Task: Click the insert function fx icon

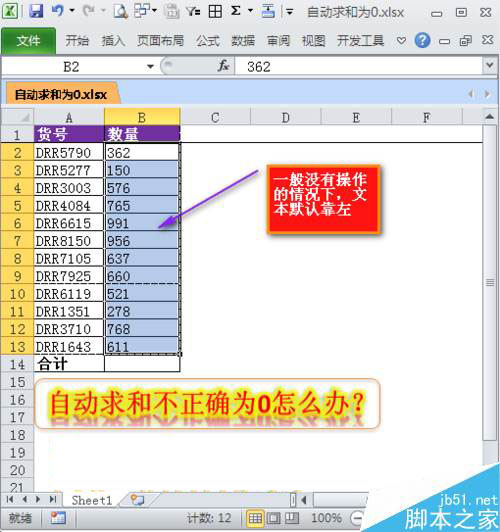Action: pos(223,65)
